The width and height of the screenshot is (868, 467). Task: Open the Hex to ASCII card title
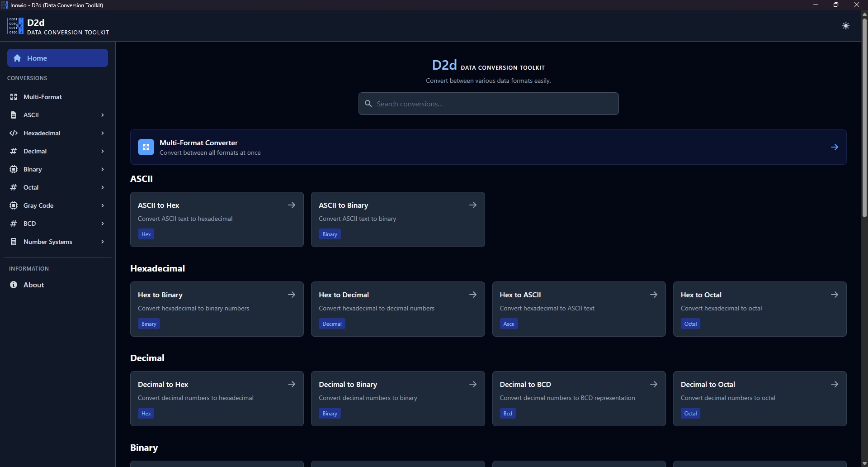520,295
